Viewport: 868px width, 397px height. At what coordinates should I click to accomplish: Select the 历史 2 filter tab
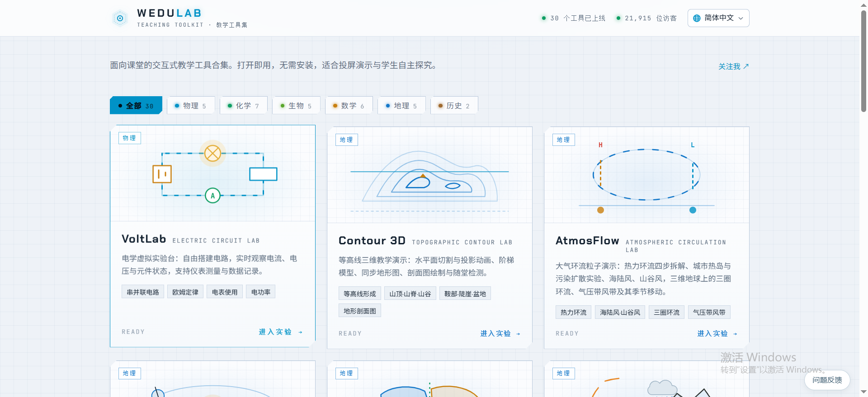[454, 105]
